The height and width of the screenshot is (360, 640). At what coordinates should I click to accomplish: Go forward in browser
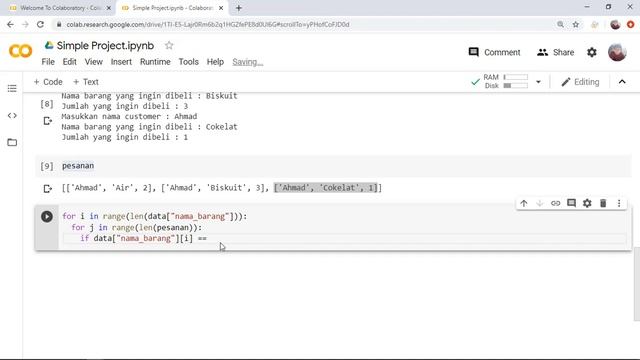pos(25,24)
